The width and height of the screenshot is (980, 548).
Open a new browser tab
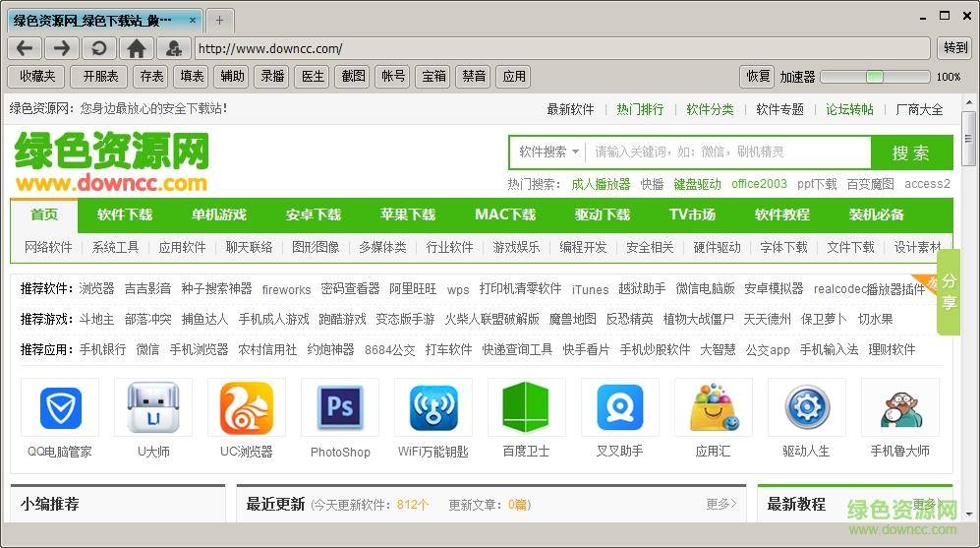click(x=220, y=20)
